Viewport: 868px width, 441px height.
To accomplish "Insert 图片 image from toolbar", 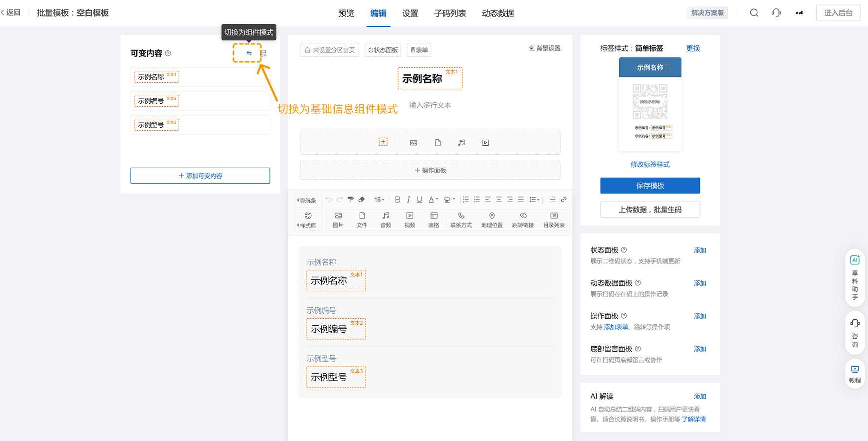I will pyautogui.click(x=338, y=220).
